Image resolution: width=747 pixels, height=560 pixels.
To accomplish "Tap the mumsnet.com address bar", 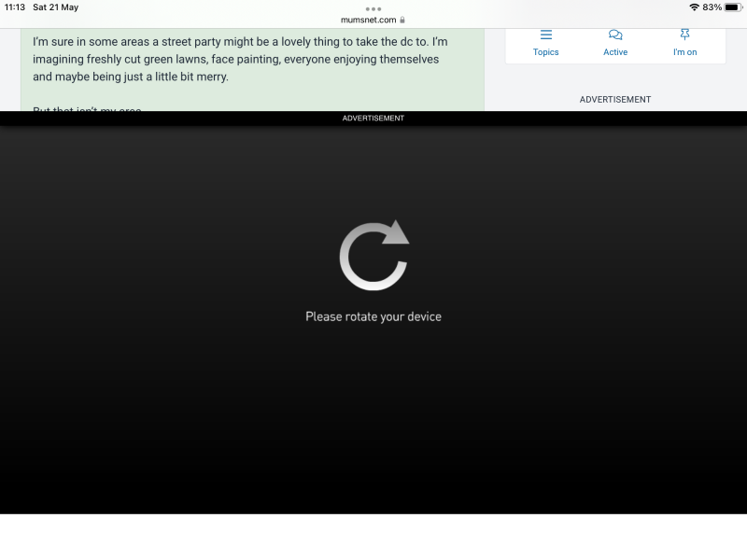I will point(369,20).
